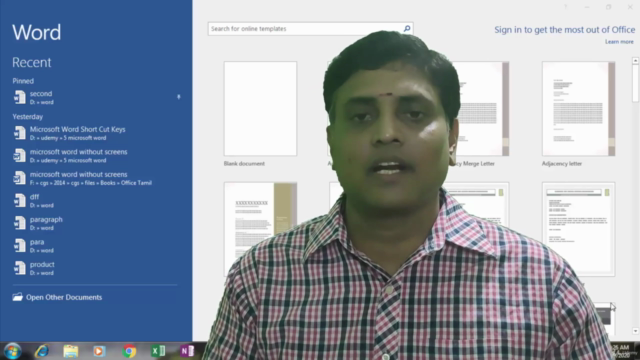Click the template scrollbar down arrow
Image resolution: width=640 pixels, height=360 pixels.
pos(636,331)
